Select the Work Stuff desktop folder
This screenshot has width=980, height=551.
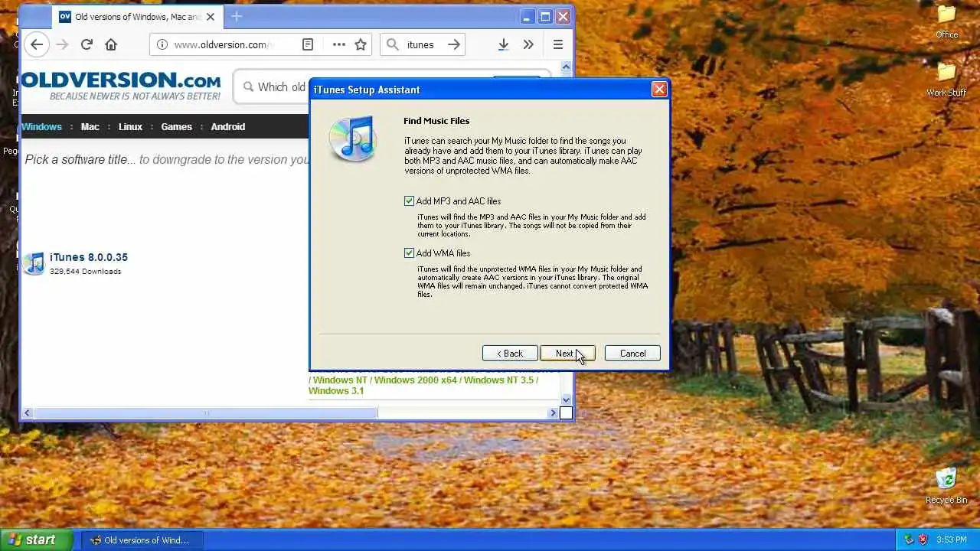point(947,80)
